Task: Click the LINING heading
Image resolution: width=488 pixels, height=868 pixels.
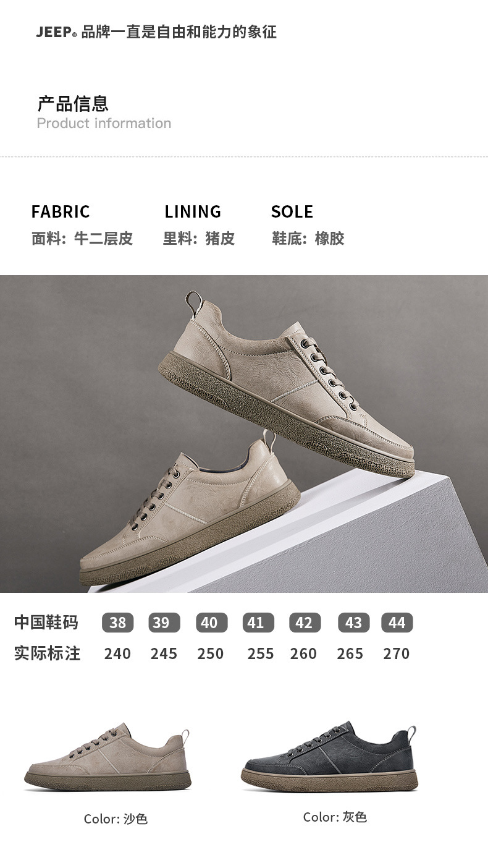Action: pyautogui.click(x=193, y=211)
